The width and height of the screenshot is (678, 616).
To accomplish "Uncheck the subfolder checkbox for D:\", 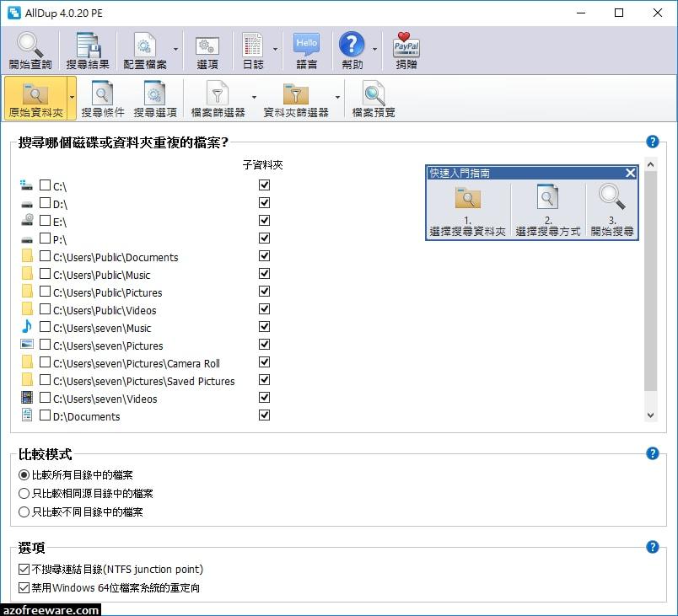I will point(264,203).
